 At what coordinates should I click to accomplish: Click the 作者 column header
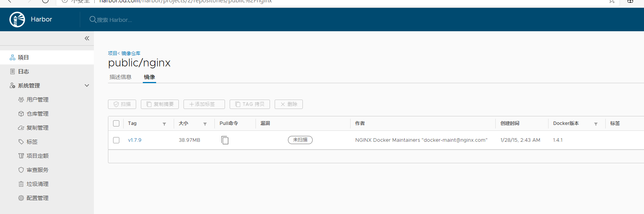point(360,123)
